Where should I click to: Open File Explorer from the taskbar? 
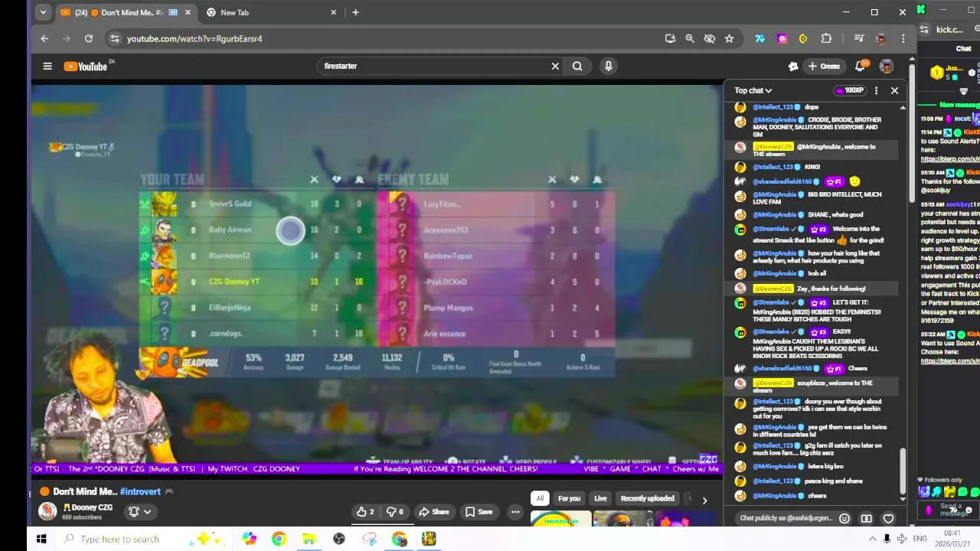pyautogui.click(x=309, y=539)
